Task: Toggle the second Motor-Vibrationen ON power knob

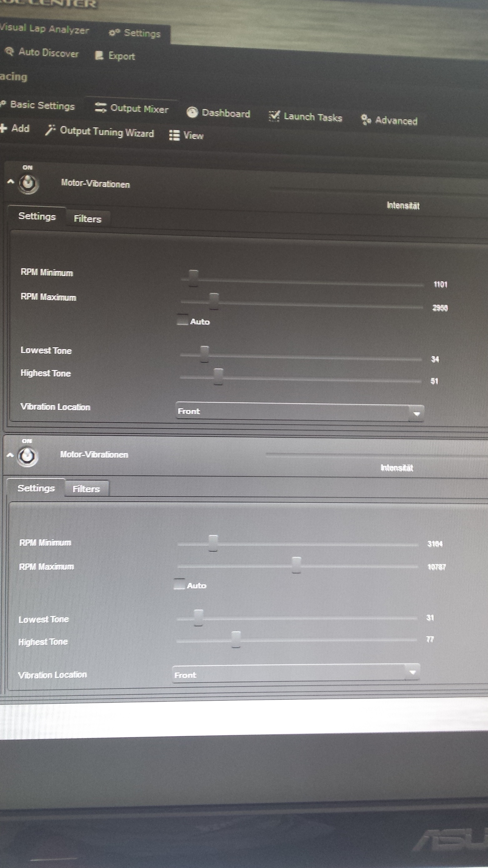Action: click(x=27, y=457)
